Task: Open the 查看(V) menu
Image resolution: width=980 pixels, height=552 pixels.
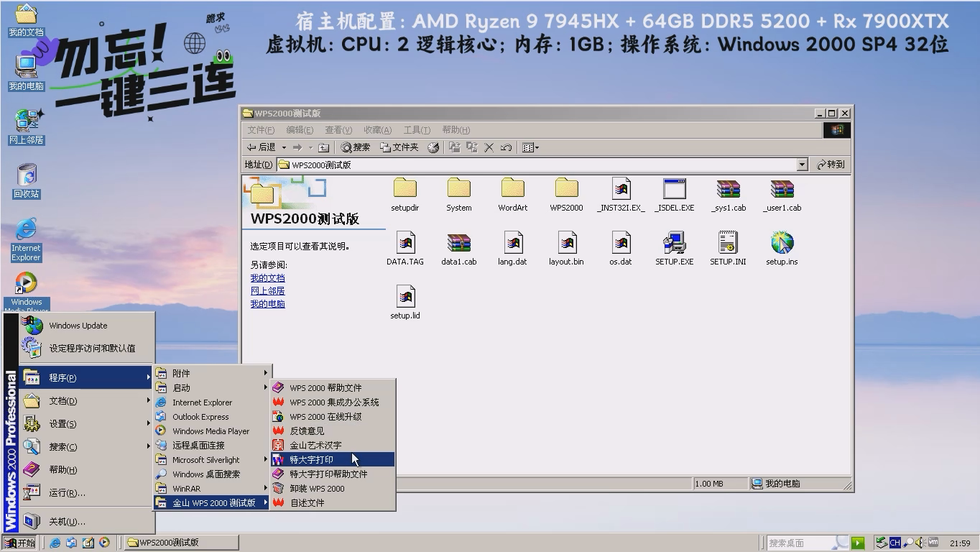Action: pos(338,130)
